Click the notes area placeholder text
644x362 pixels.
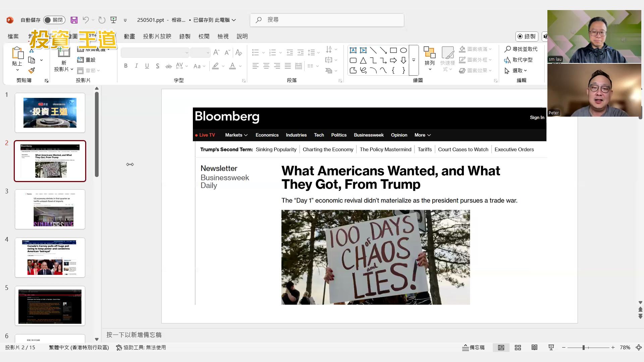[x=134, y=335]
